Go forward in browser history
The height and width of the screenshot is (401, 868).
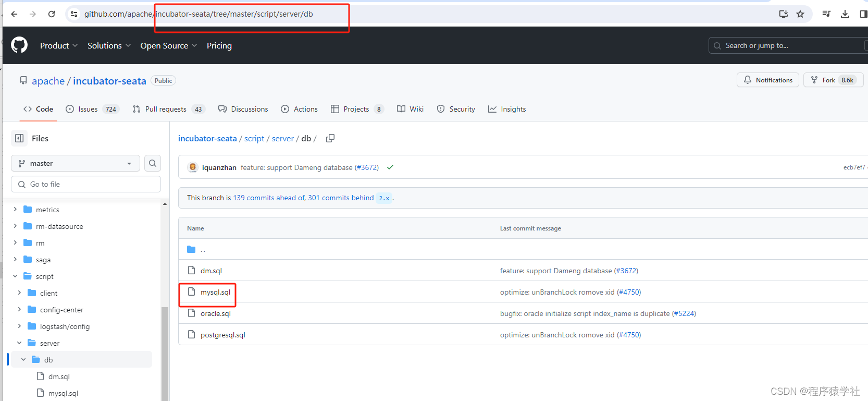[x=33, y=14]
